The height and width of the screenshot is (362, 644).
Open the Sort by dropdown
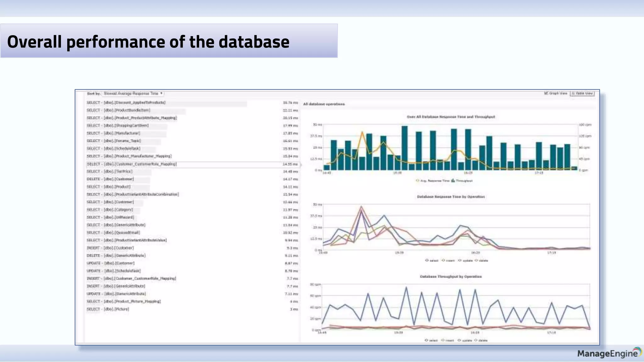[x=133, y=94]
